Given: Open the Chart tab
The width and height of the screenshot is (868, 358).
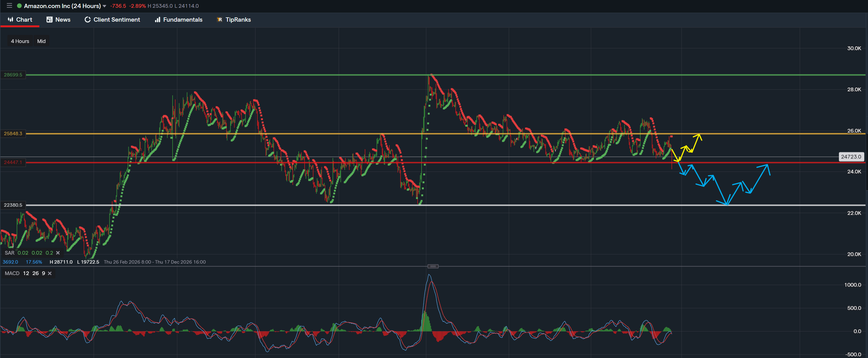Looking at the screenshot, I should coord(20,19).
